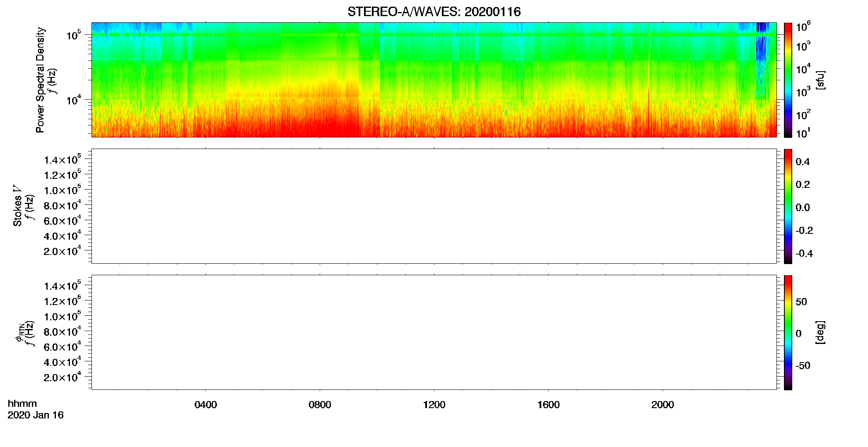Click the [deg] color bar unit label
The width and height of the screenshot is (868, 447).
point(820,332)
